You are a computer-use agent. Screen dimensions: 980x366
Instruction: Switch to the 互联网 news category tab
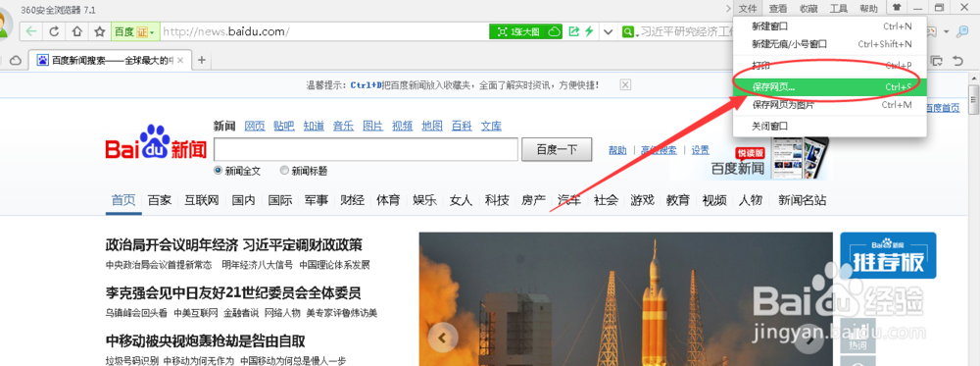point(201,200)
